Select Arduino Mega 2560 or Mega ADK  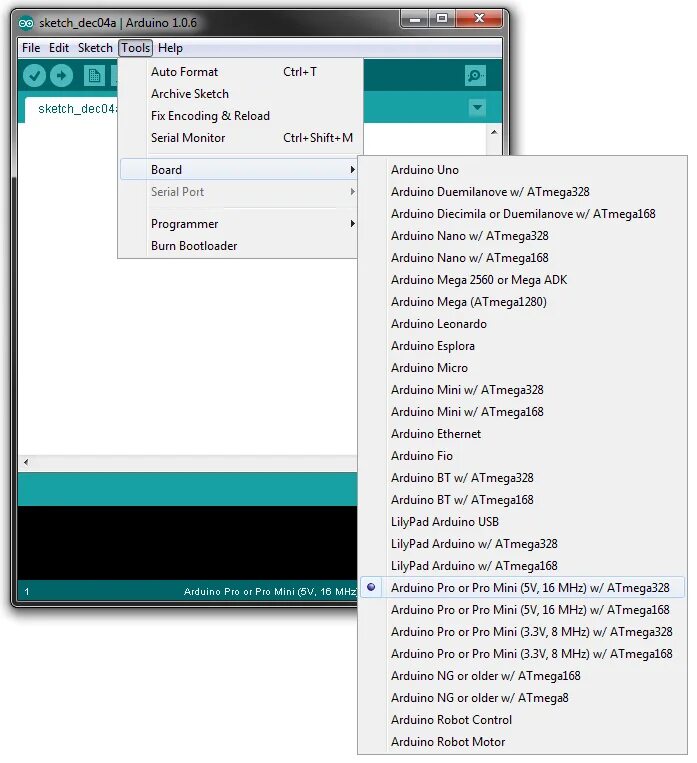click(x=522, y=280)
